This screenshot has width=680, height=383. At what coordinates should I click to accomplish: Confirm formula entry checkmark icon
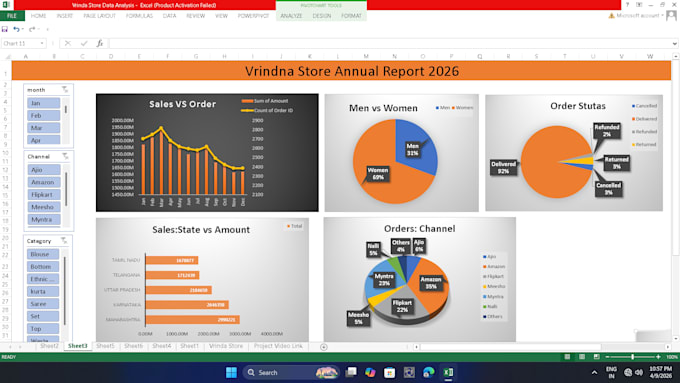coord(84,43)
